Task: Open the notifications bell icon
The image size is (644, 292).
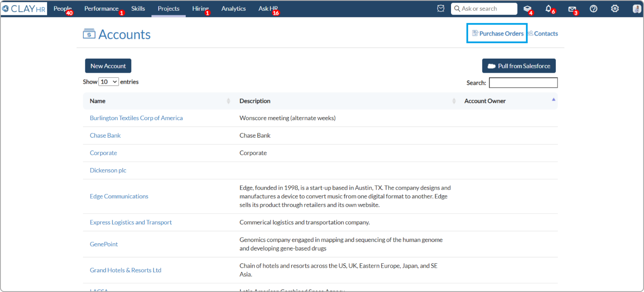Action: click(548, 9)
